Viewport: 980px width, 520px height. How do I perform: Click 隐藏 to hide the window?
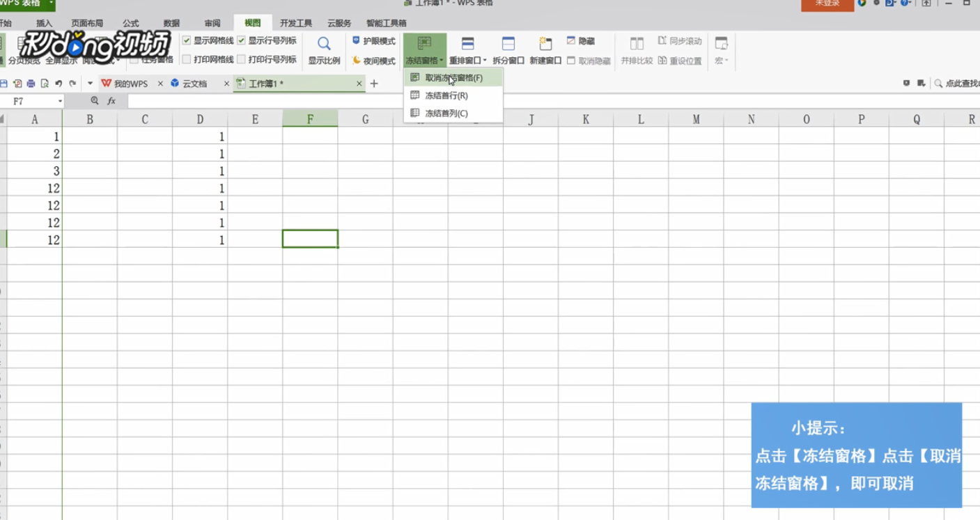pos(581,41)
